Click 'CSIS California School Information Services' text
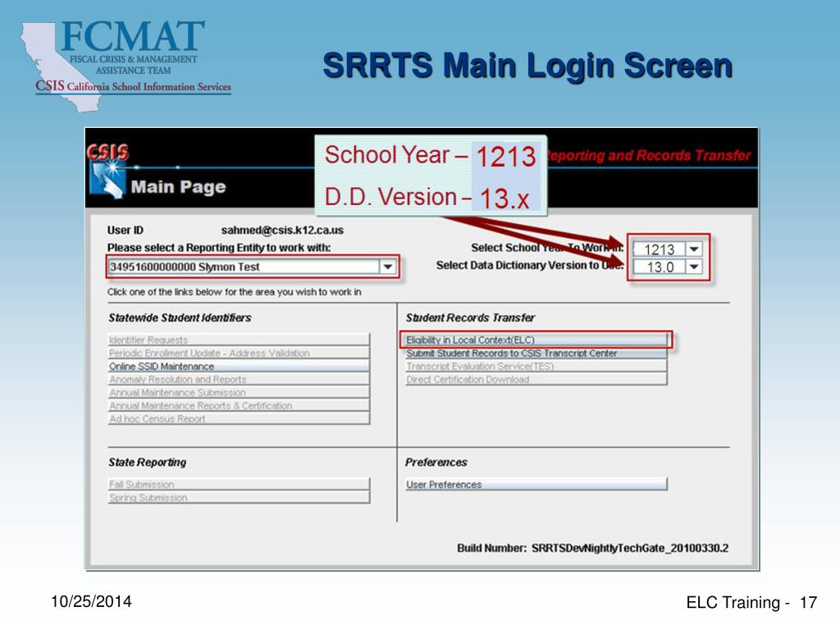This screenshot has width=840, height=630. [x=134, y=86]
